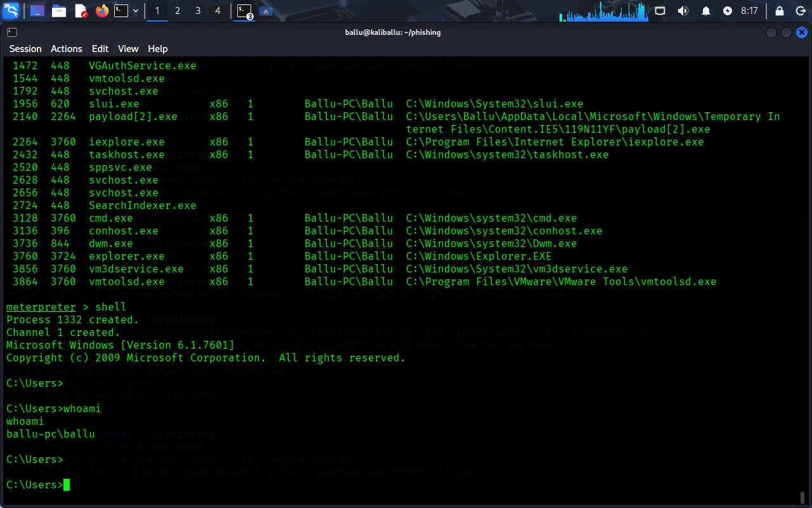
Task: Show notifications via the bell icon
Action: [706, 11]
